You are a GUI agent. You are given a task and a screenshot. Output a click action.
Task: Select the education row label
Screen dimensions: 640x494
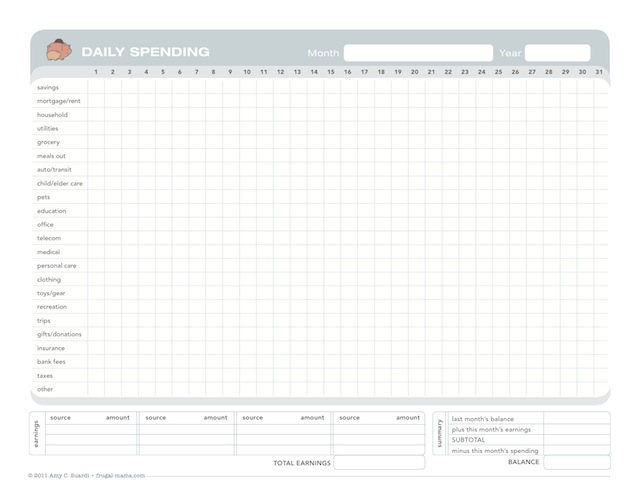click(51, 211)
